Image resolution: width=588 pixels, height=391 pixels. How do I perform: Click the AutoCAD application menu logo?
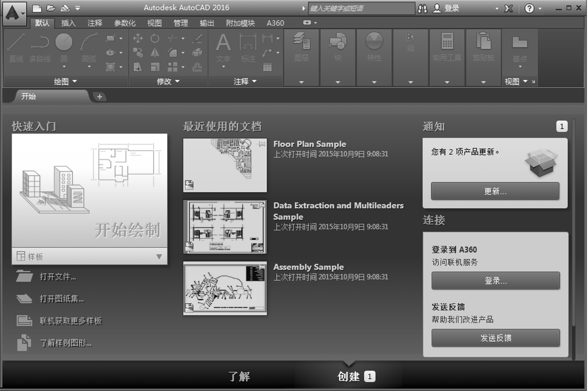[x=14, y=14]
